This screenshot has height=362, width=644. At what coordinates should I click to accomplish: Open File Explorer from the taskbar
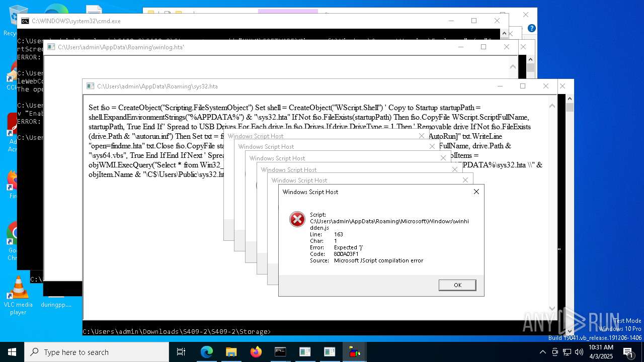click(231, 352)
